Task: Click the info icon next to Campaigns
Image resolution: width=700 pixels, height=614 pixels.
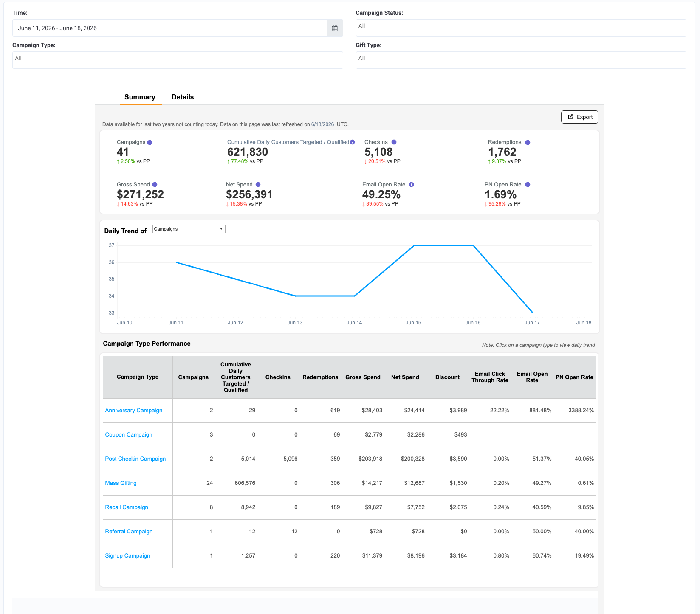Action: 150,142
